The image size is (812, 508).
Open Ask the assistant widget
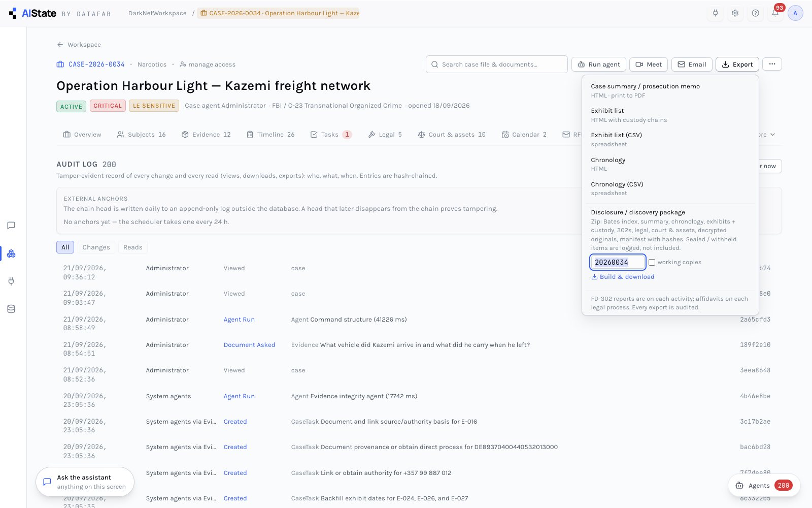[85, 482]
